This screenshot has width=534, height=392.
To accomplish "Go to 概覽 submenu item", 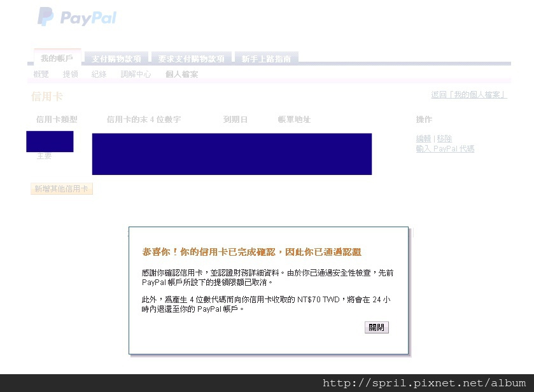I will tap(41, 74).
